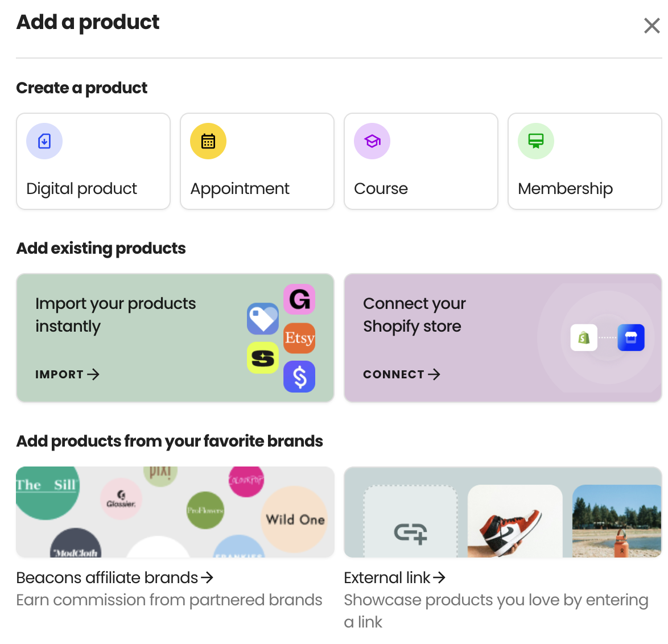Close the Add a product dialog
Image resolution: width=668 pixels, height=644 pixels.
pos(652,26)
